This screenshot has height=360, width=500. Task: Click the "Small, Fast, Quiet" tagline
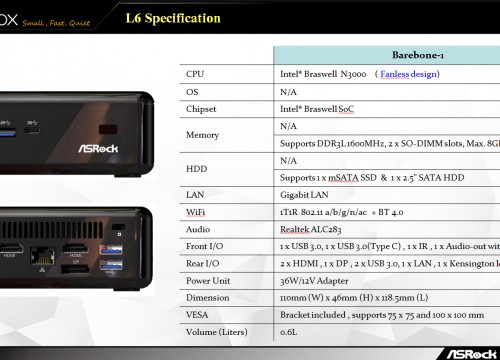click(x=56, y=23)
